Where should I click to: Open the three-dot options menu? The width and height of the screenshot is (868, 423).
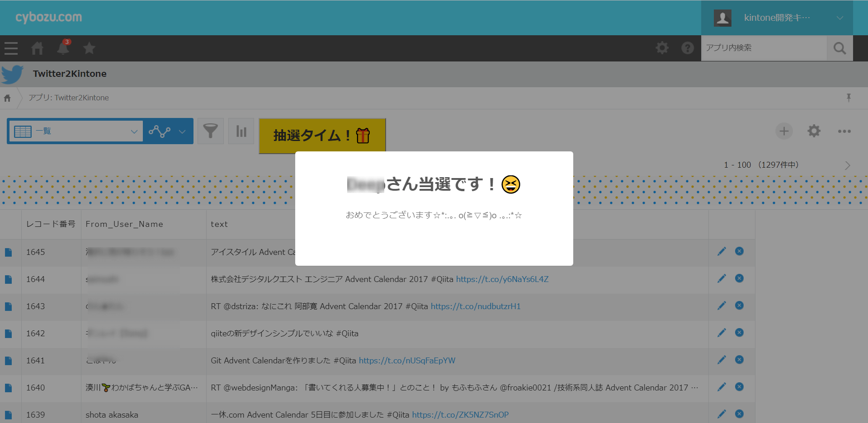(x=844, y=131)
